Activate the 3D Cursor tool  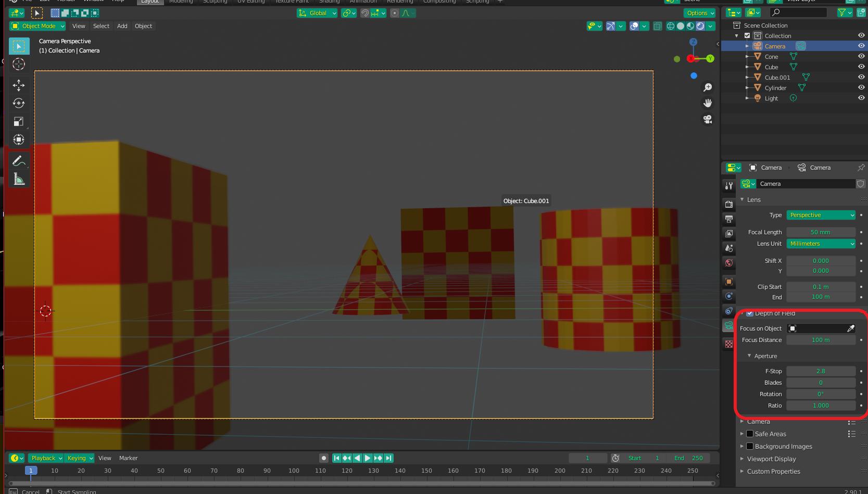[19, 64]
